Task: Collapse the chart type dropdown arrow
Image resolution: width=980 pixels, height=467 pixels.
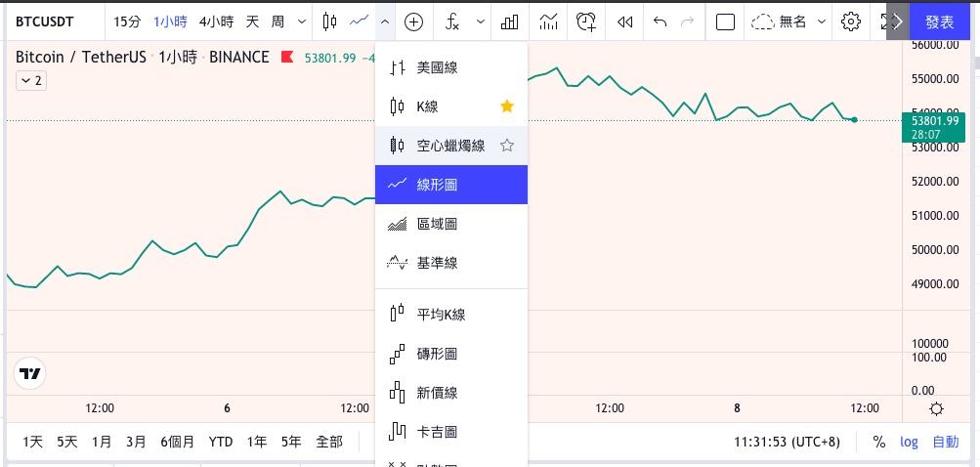Action: (x=385, y=21)
